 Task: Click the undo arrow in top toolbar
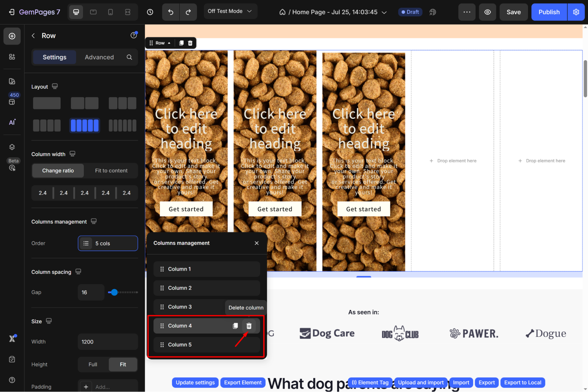(x=171, y=12)
